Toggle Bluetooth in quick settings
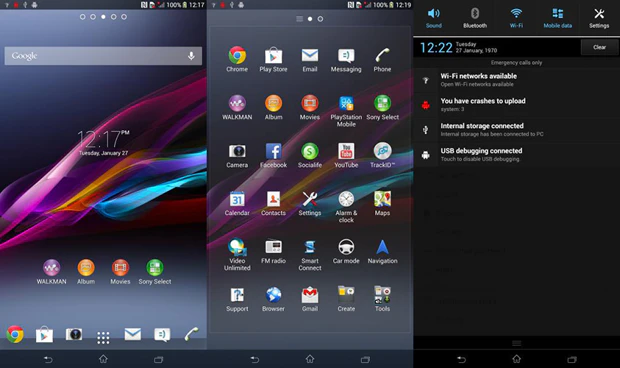The width and height of the screenshot is (620, 368). [x=475, y=18]
